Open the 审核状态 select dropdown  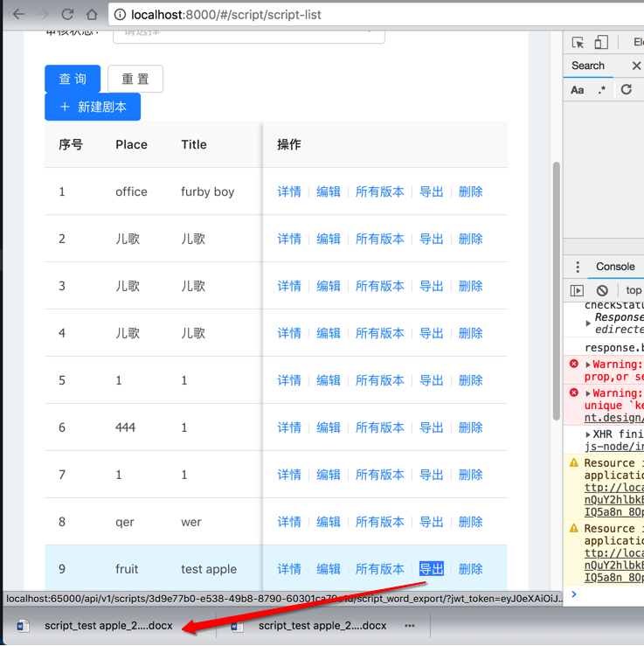point(249,35)
